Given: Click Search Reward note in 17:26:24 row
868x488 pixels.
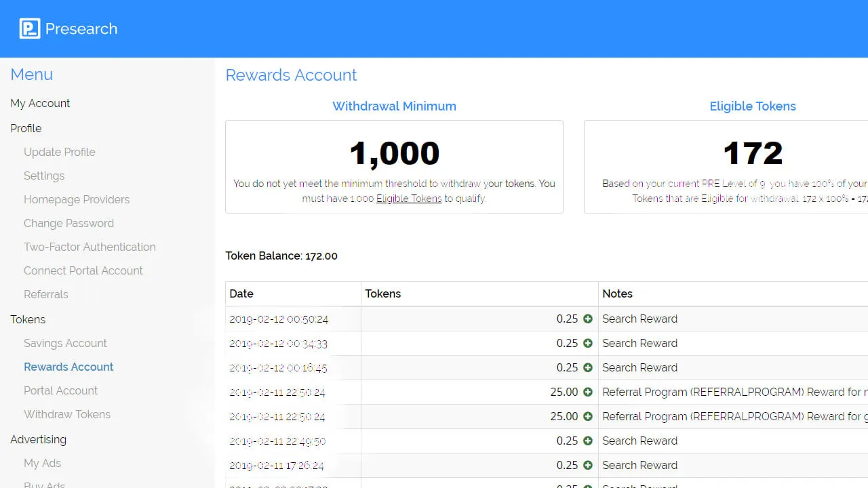Looking at the screenshot, I should click(x=639, y=465).
